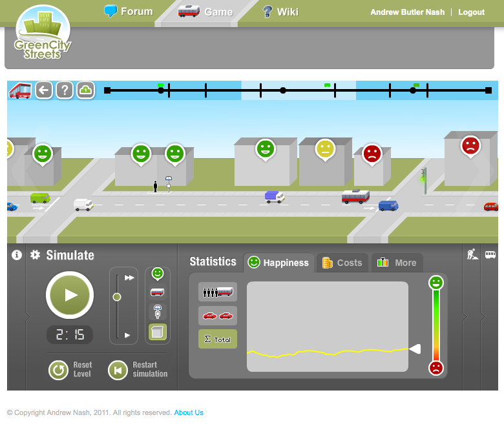Show car drivers happiness graph
Viewport: 504px width, 437px height.
coord(218,316)
